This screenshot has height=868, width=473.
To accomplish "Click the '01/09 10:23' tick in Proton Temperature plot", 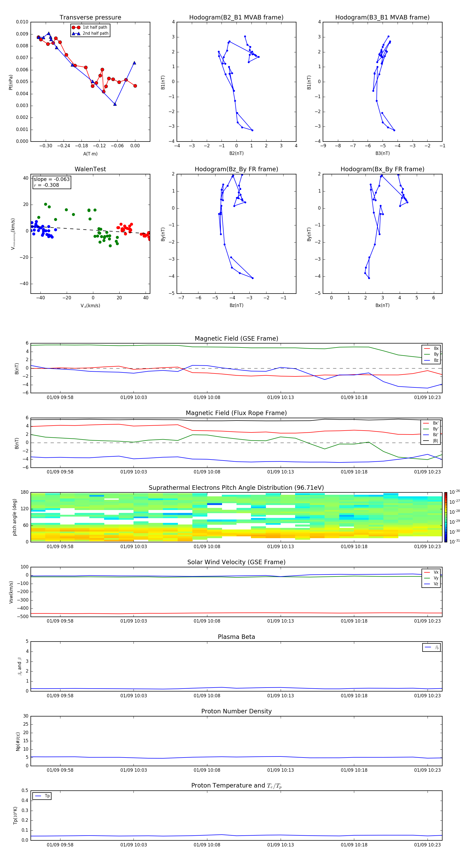I will (x=427, y=845).
